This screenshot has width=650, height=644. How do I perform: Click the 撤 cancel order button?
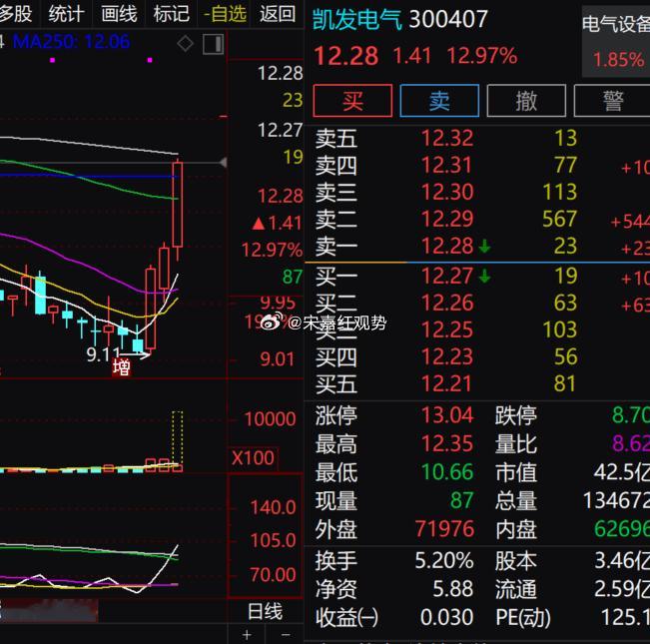coord(526,101)
